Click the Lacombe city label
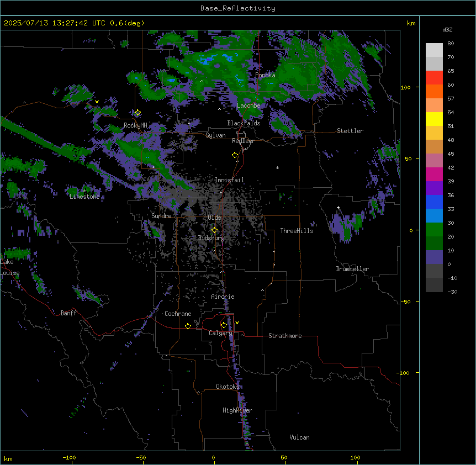 (x=248, y=105)
